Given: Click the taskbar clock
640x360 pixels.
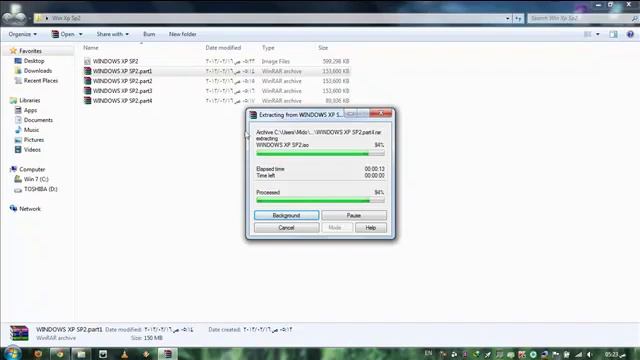Looking at the screenshot, I should coord(615,354).
